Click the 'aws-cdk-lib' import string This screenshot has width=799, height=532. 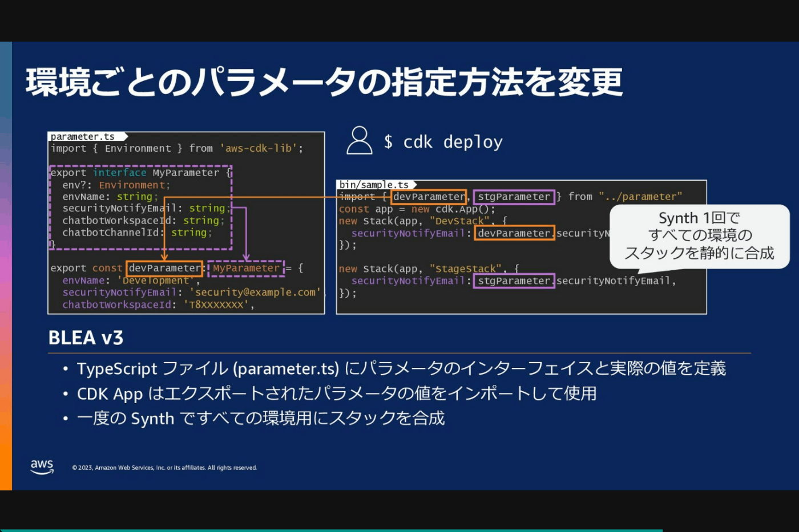pos(259,148)
